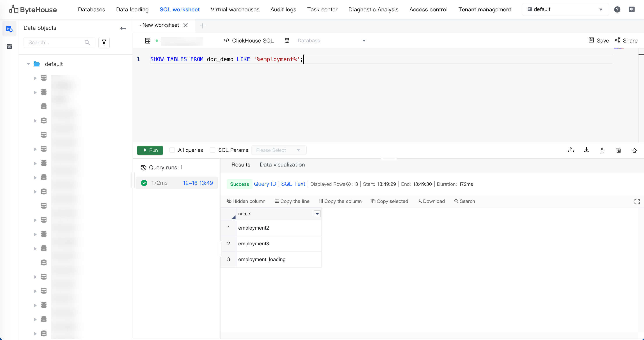Image resolution: width=644 pixels, height=340 pixels.
Task: Click the eraser clear icon in the results toolbar
Action: 634,150
